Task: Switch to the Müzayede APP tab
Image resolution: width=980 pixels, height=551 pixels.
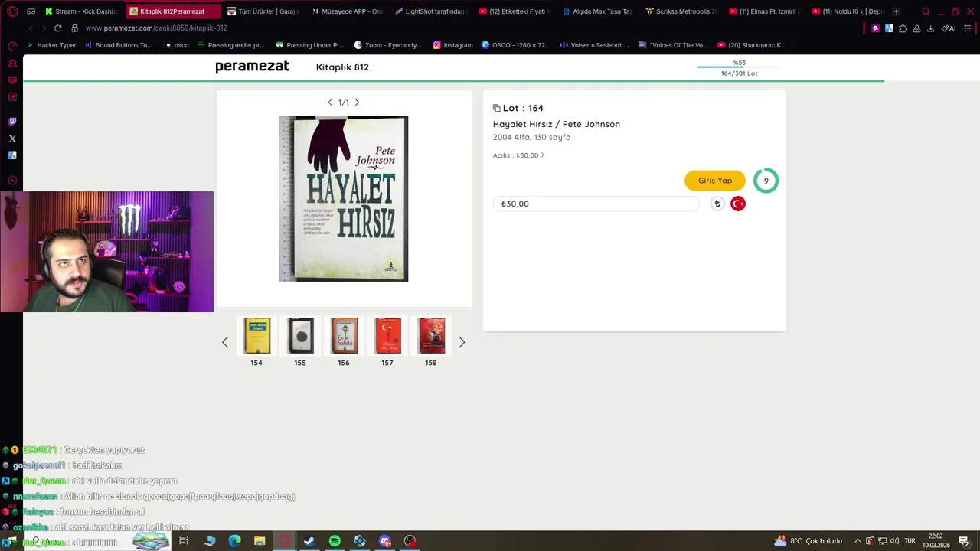Action: (x=348, y=11)
